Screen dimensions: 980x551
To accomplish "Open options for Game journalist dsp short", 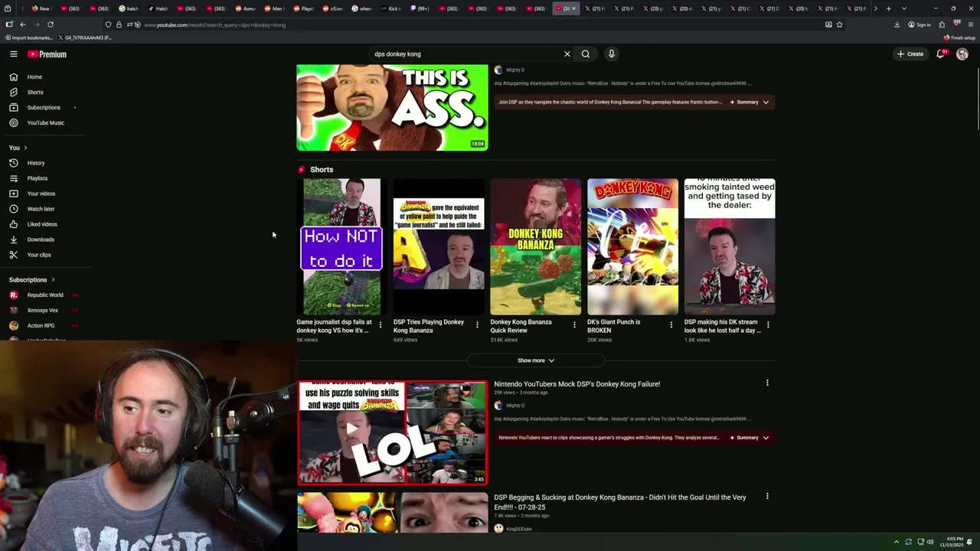I will coord(381,325).
